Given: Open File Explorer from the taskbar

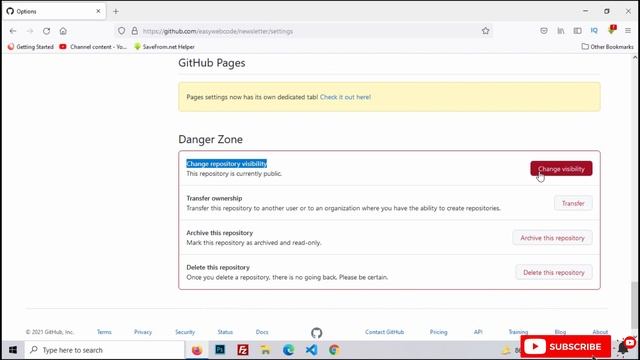Looking at the screenshot, I should point(266,350).
